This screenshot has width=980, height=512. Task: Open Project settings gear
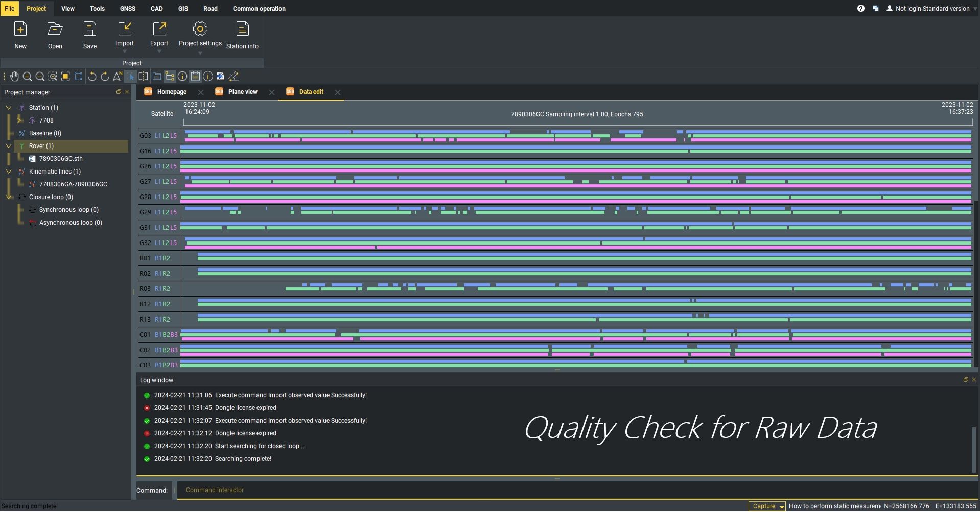tap(200, 29)
